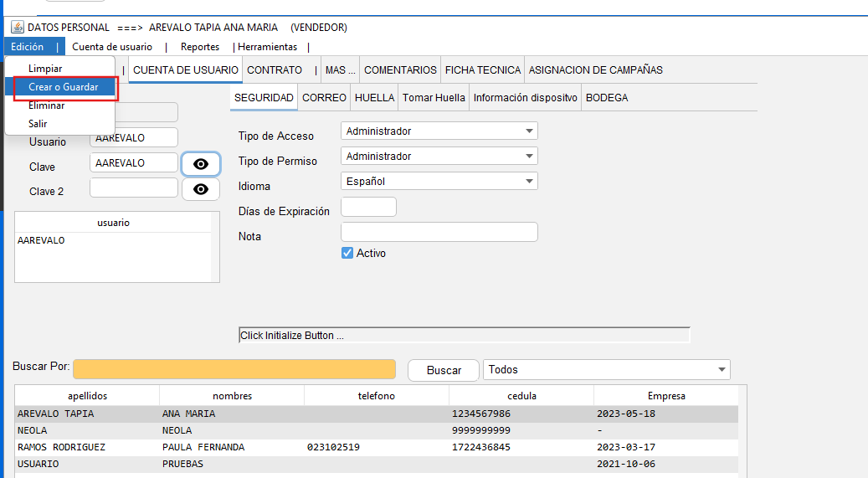Screen dimensions: 868x478
Task: Open the HUELLA tab
Action: (x=374, y=98)
